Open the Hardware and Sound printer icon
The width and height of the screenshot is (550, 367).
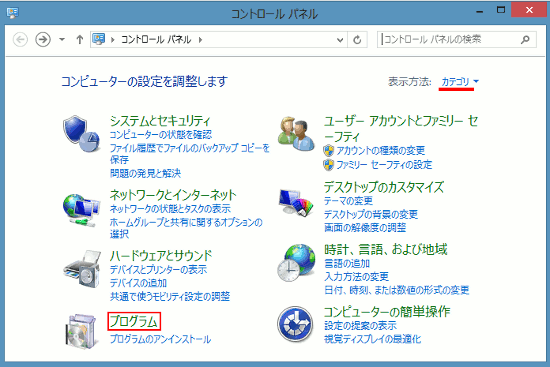pyautogui.click(x=81, y=269)
